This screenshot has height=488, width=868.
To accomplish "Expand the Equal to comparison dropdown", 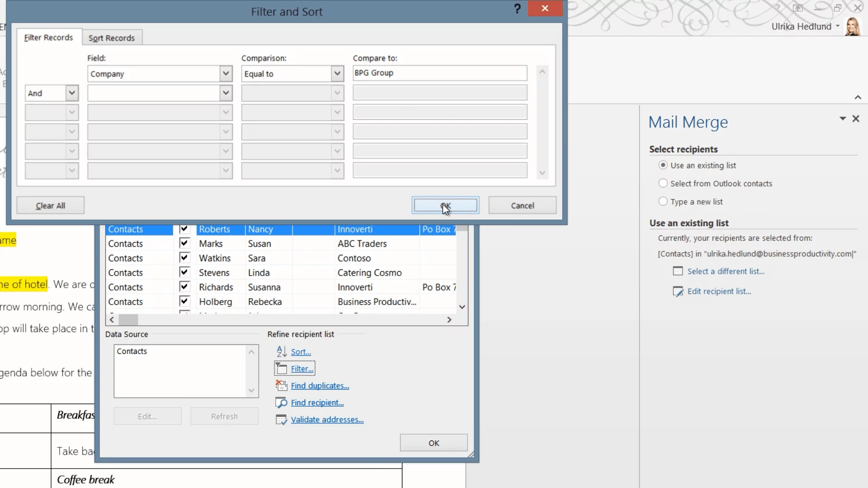I will pos(337,74).
